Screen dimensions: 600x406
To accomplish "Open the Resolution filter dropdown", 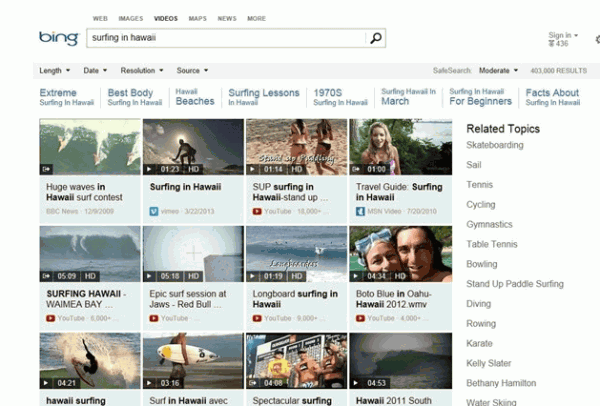I will [x=142, y=70].
